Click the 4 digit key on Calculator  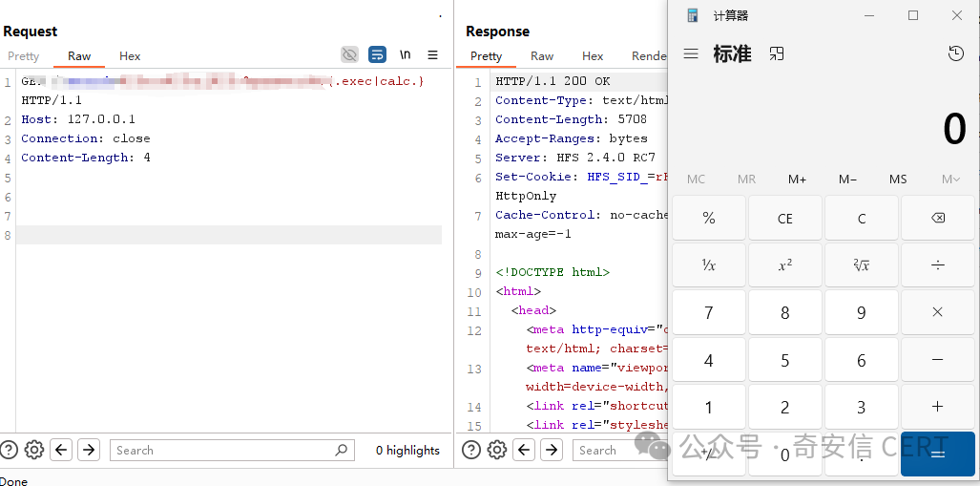709,360
